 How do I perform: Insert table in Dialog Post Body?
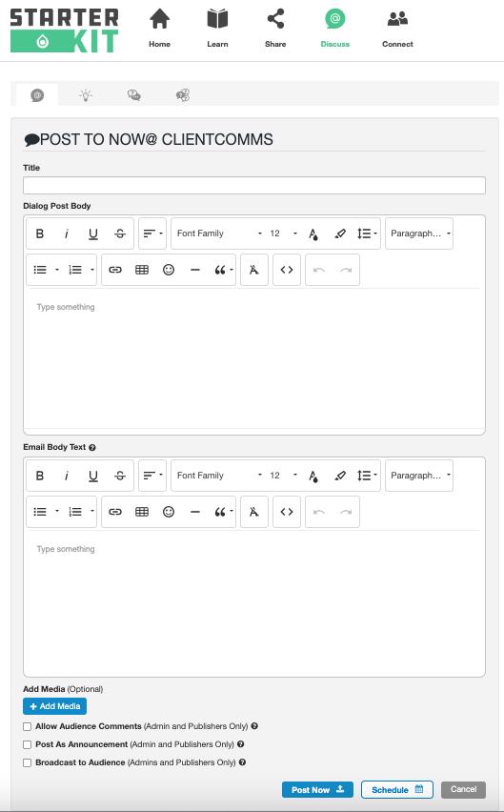142,270
